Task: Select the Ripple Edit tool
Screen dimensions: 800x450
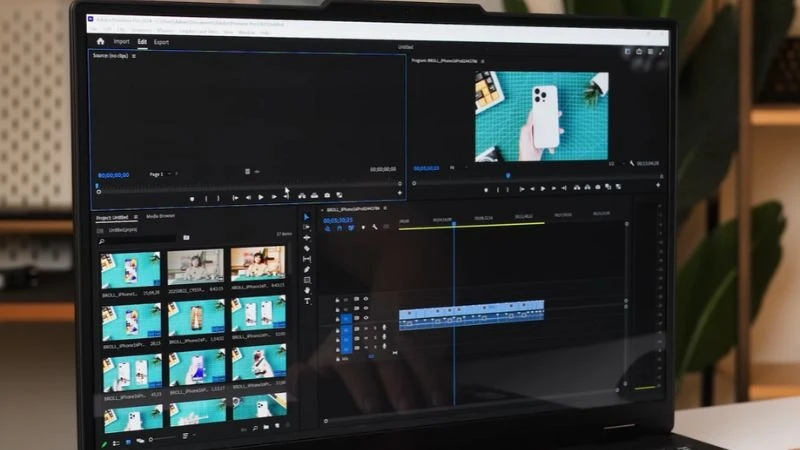Action: (x=307, y=238)
